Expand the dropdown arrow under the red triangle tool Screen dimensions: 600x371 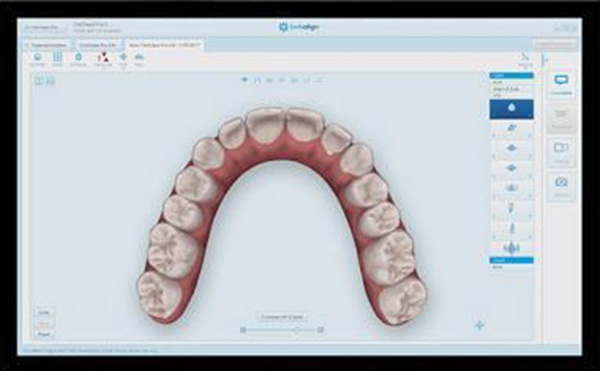tap(103, 69)
